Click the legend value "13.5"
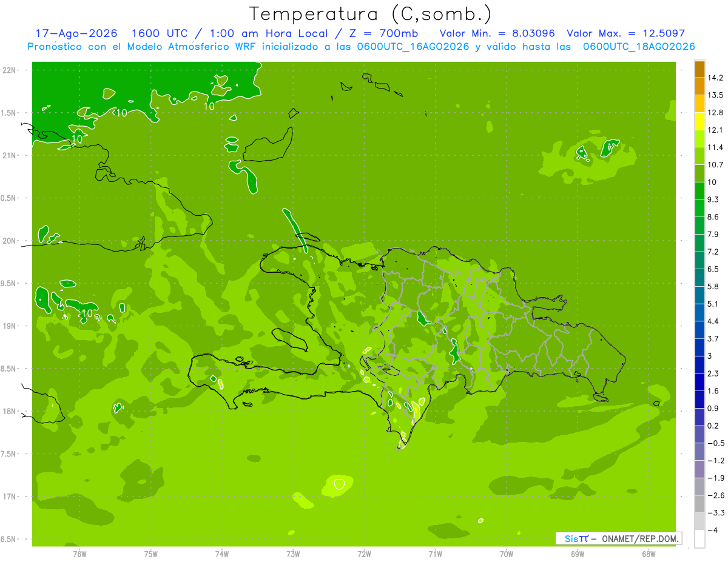The height and width of the screenshot is (562, 728). click(715, 95)
